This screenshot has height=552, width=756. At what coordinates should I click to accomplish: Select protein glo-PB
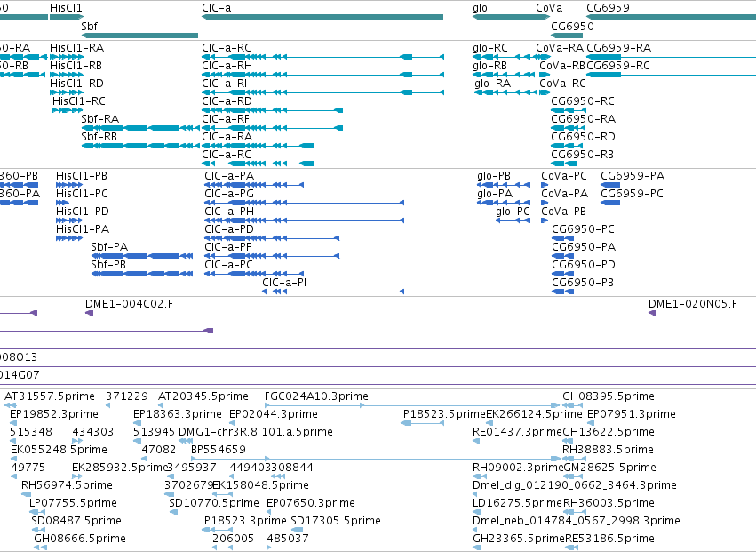[504, 185]
